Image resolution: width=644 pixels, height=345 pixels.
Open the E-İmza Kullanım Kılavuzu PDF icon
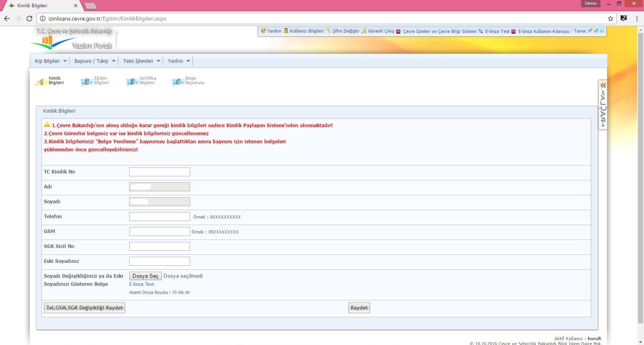point(514,31)
